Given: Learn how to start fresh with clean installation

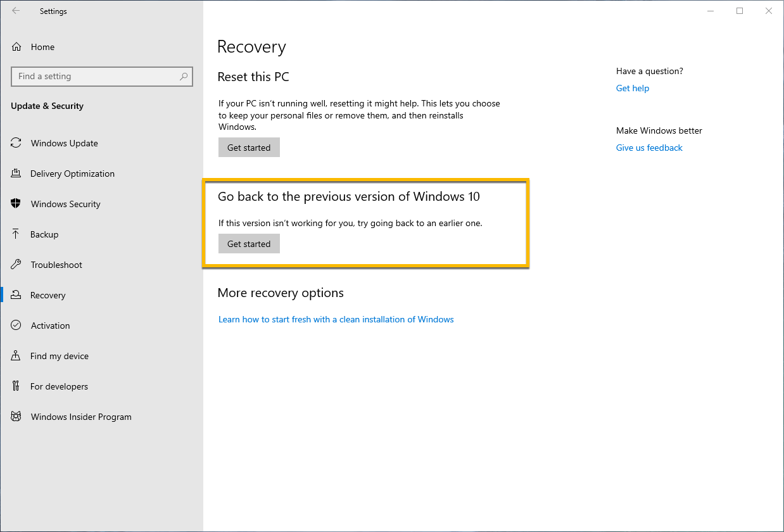Looking at the screenshot, I should coord(336,319).
